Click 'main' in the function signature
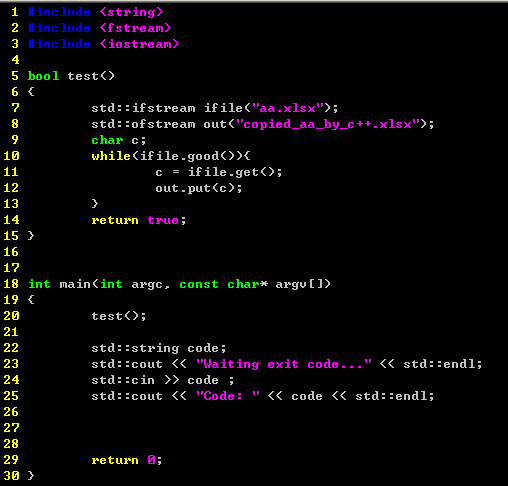 pos(75,284)
